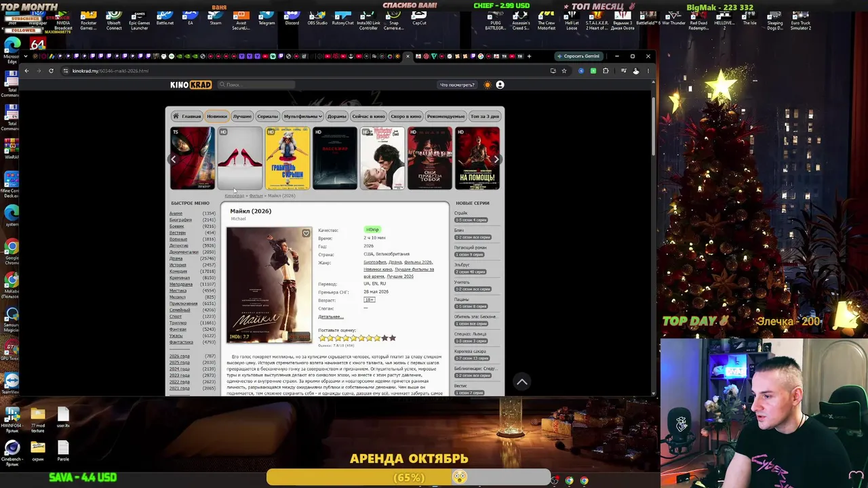This screenshot has height=488, width=868.
Task: Switch to the Лучшие tab
Action: tap(242, 116)
